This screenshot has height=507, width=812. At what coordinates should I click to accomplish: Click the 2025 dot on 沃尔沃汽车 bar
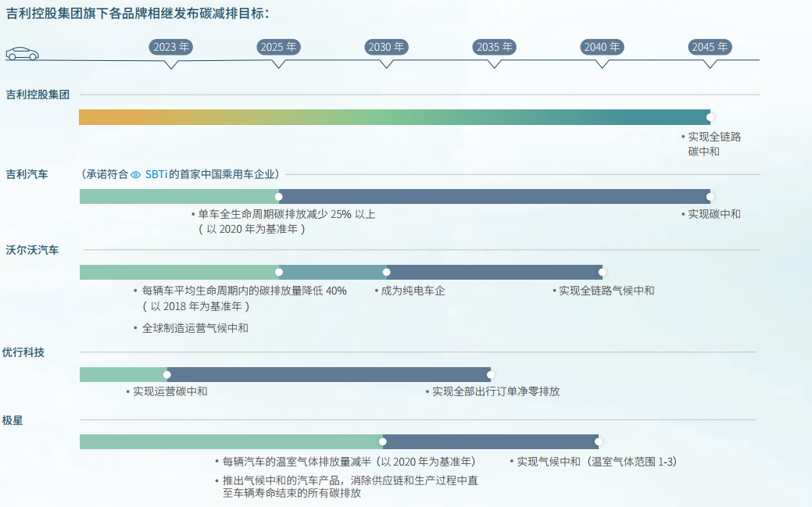[279, 273]
